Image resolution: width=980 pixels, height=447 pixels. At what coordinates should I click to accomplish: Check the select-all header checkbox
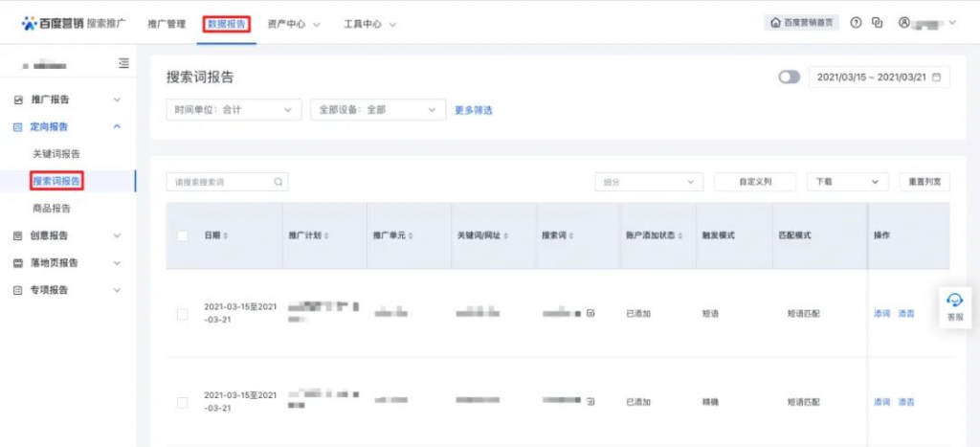pyautogui.click(x=183, y=235)
